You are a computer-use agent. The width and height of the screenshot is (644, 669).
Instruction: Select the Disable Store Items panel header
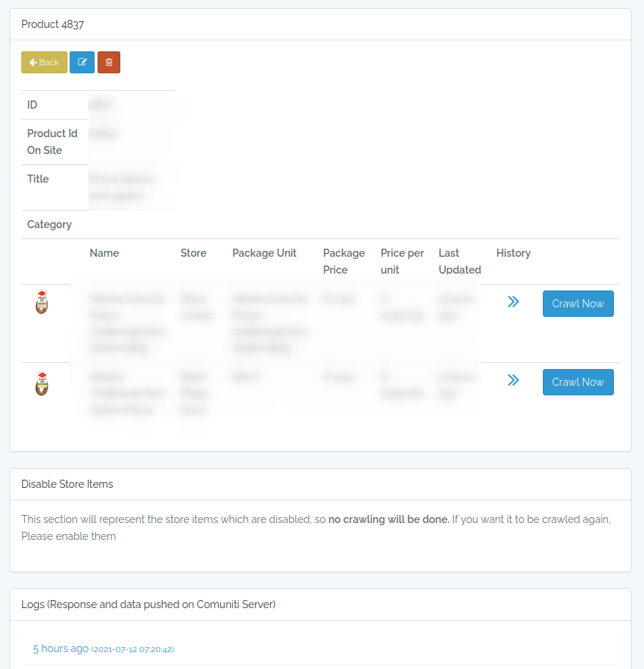tap(67, 484)
